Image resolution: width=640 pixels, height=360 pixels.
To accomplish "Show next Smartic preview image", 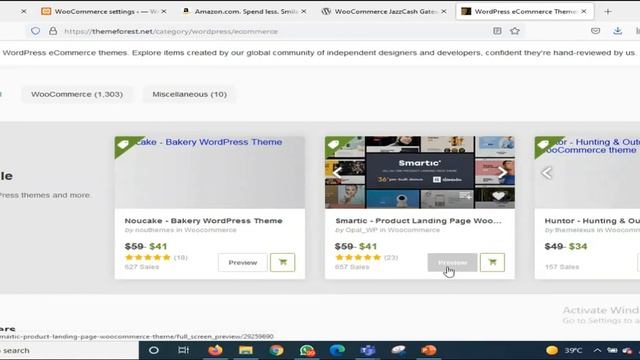I will pos(502,173).
